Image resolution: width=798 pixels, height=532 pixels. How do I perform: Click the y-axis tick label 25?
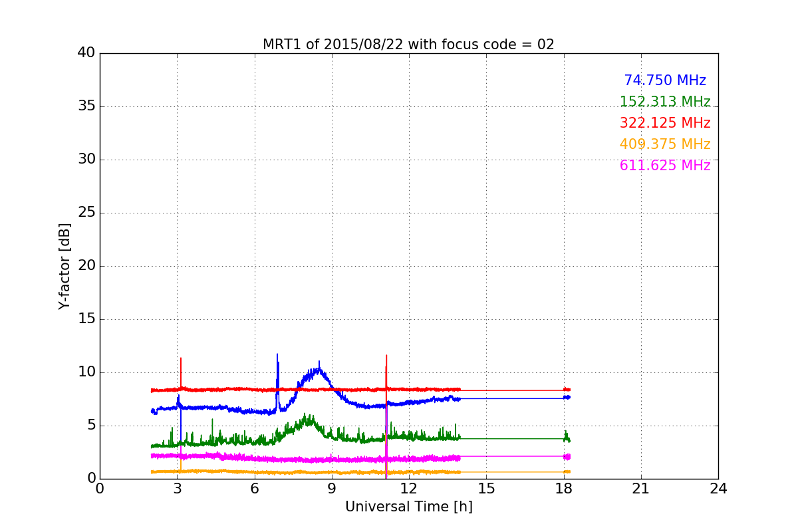pos(86,213)
